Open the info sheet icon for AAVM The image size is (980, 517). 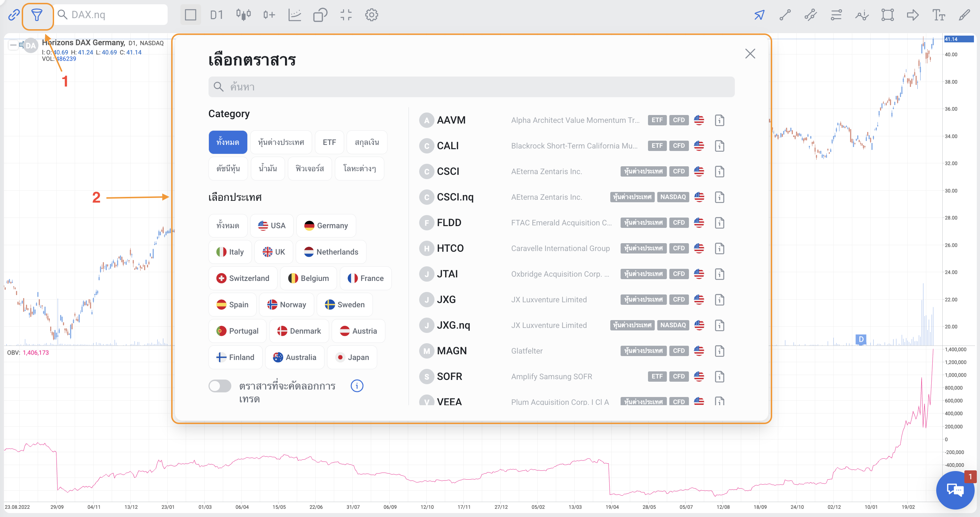[x=719, y=120]
